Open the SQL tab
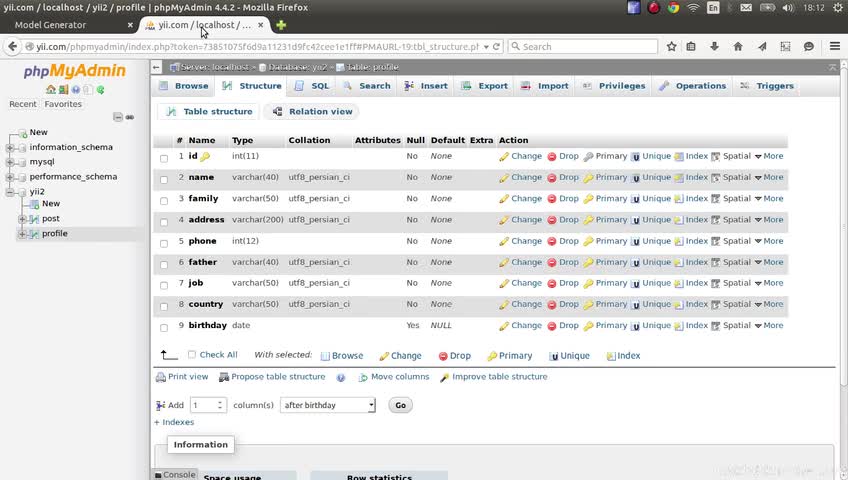Image resolution: width=848 pixels, height=480 pixels. tap(312, 86)
